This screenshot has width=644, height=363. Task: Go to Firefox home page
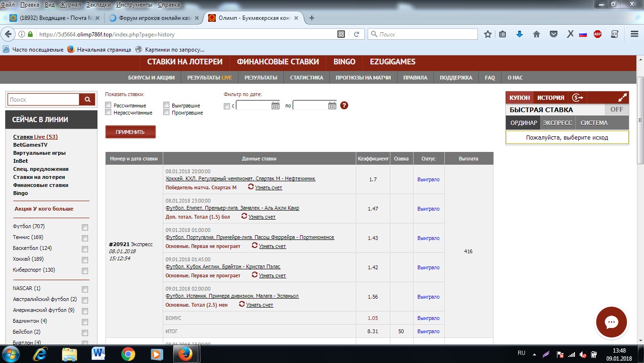[x=537, y=34]
